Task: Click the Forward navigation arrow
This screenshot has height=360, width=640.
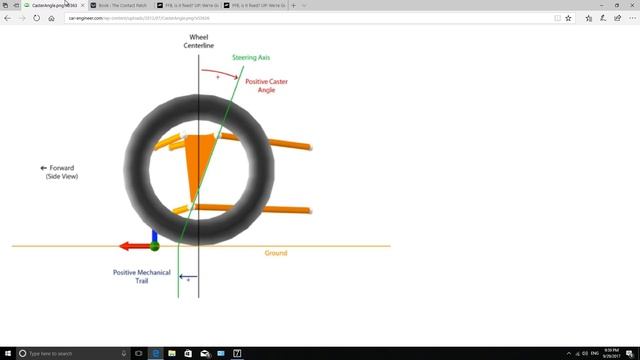Action: 22,18
